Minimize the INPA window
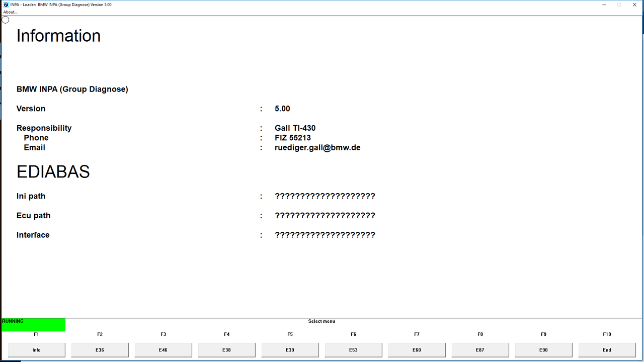Screen dimensions: 644x362 coord(604,5)
